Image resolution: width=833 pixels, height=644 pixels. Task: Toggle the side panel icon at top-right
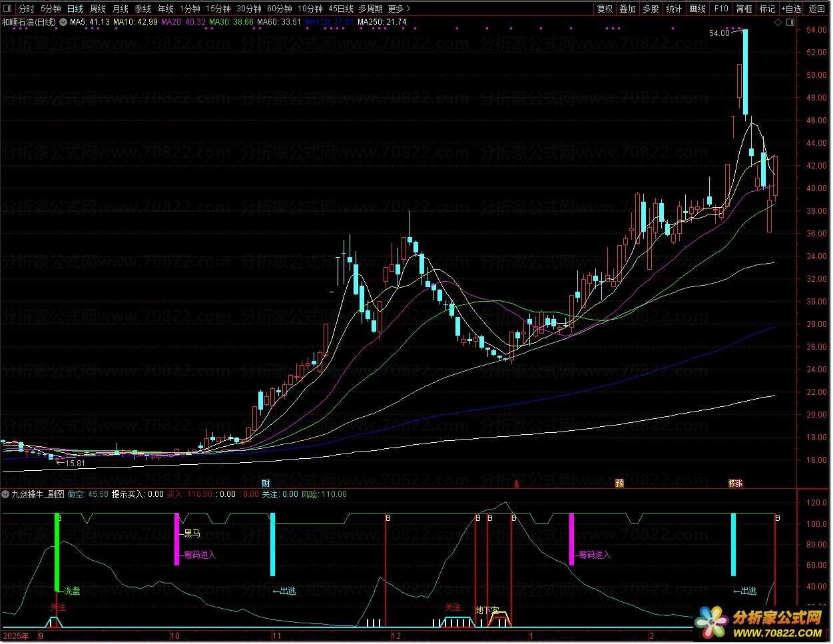790,22
